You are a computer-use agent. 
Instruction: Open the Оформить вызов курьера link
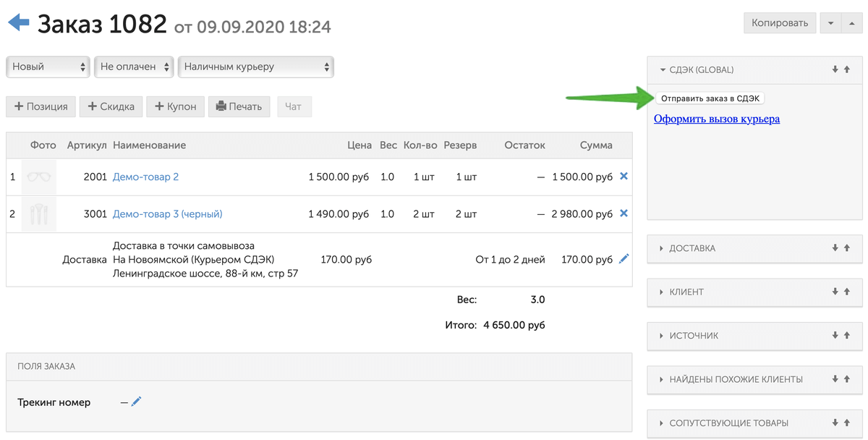717,119
